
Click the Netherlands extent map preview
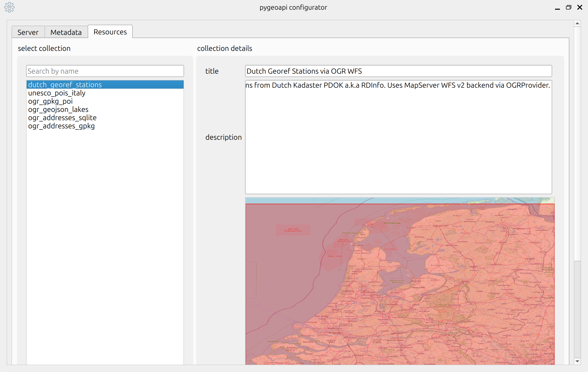click(400, 281)
